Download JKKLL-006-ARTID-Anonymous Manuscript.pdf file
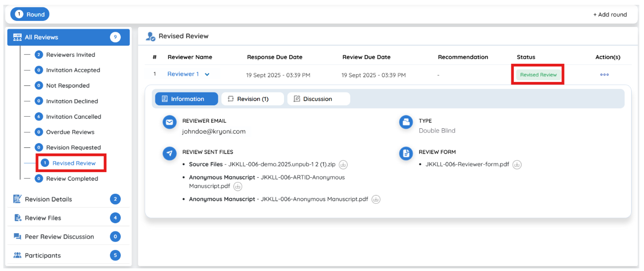The height and width of the screenshot is (271, 644). 237,186
